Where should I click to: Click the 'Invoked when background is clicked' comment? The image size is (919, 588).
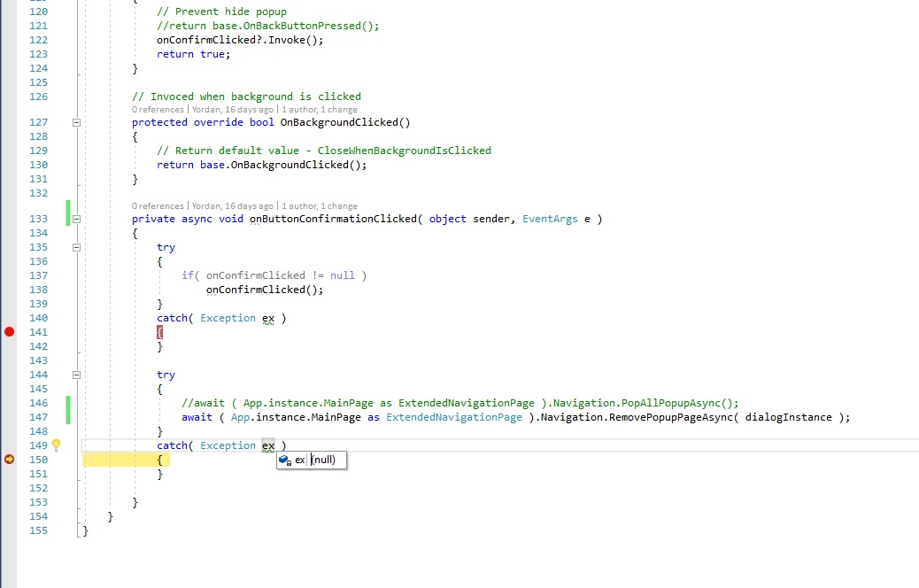coord(246,97)
